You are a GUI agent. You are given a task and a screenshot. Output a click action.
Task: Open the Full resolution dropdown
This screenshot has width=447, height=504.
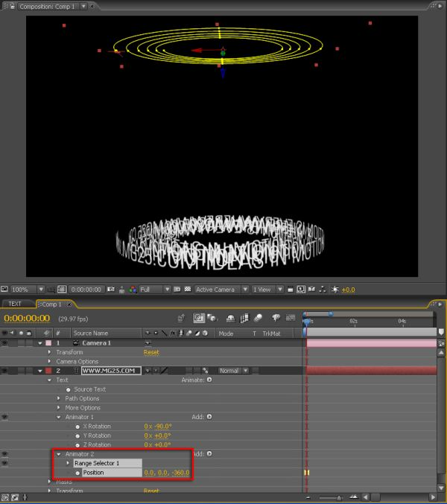[x=155, y=290]
